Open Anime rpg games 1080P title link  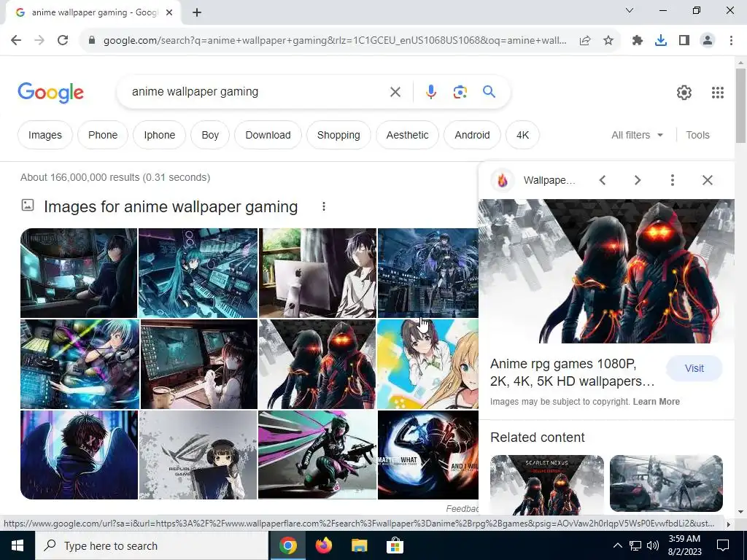573,373
